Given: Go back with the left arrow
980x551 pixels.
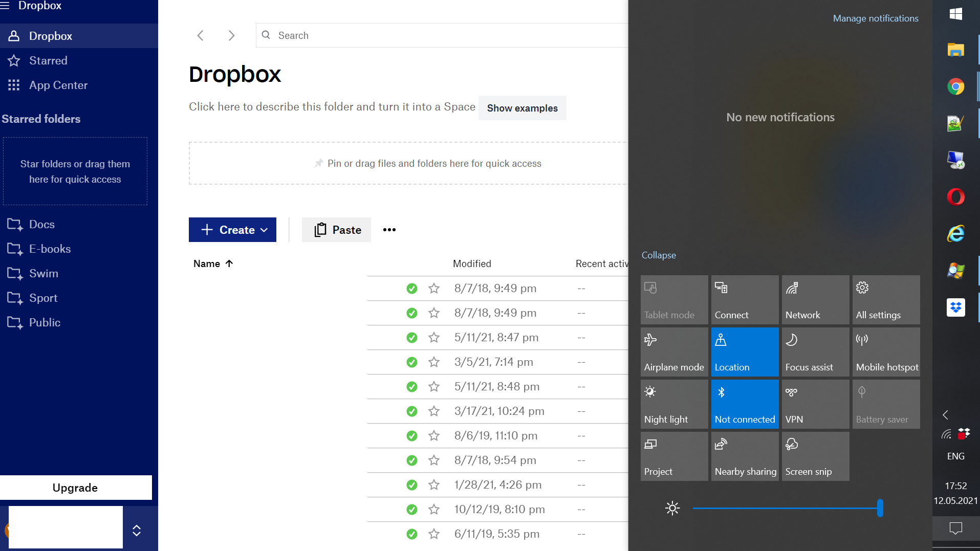Looking at the screenshot, I should coord(200,35).
